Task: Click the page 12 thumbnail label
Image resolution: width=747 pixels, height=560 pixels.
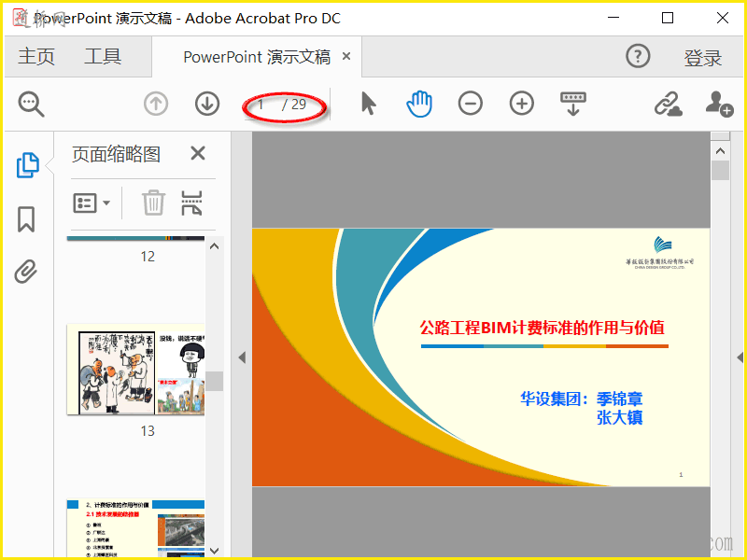Action: [x=148, y=257]
